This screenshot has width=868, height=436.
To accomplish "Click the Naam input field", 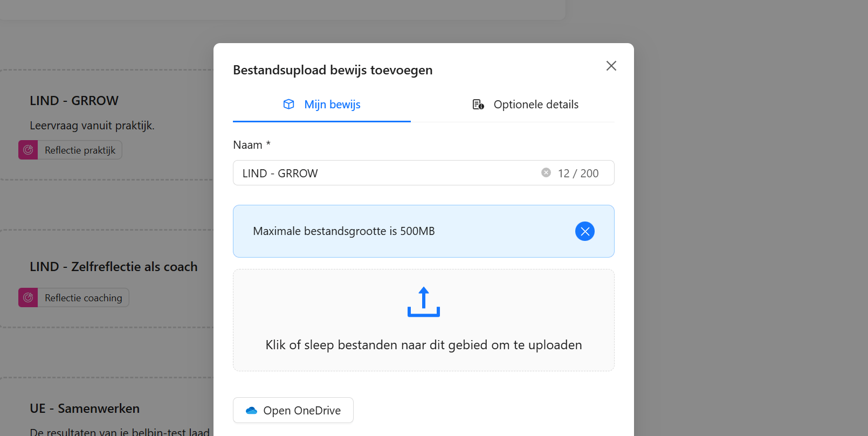I will click(x=423, y=173).
